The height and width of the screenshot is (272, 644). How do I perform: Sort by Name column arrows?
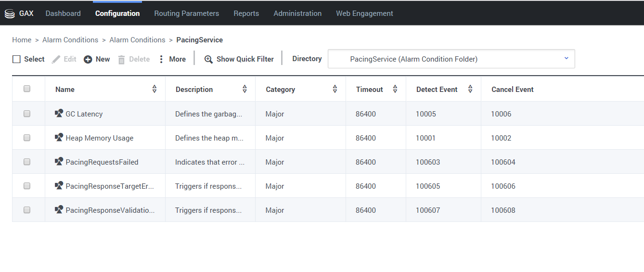tap(155, 89)
